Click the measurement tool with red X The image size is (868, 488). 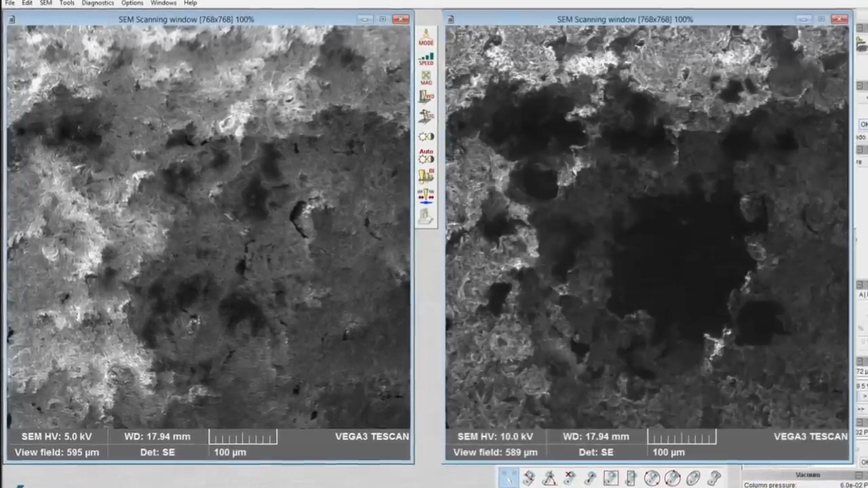pos(570,479)
